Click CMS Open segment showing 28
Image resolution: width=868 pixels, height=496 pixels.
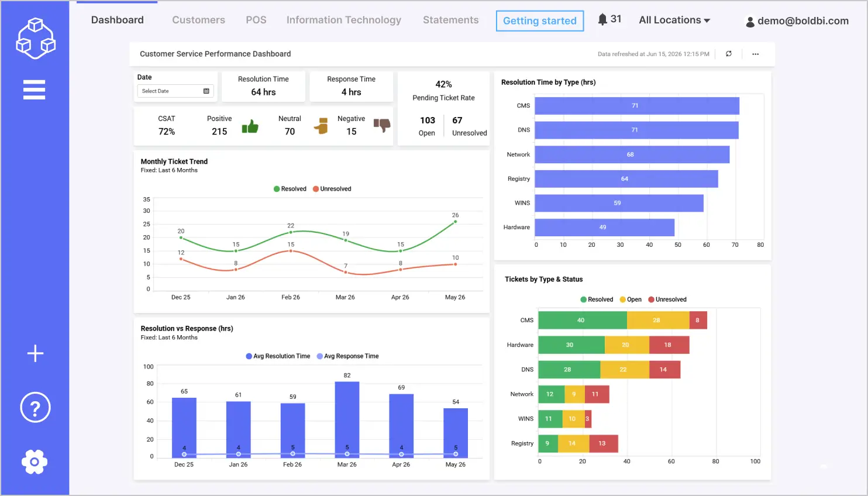coord(658,321)
